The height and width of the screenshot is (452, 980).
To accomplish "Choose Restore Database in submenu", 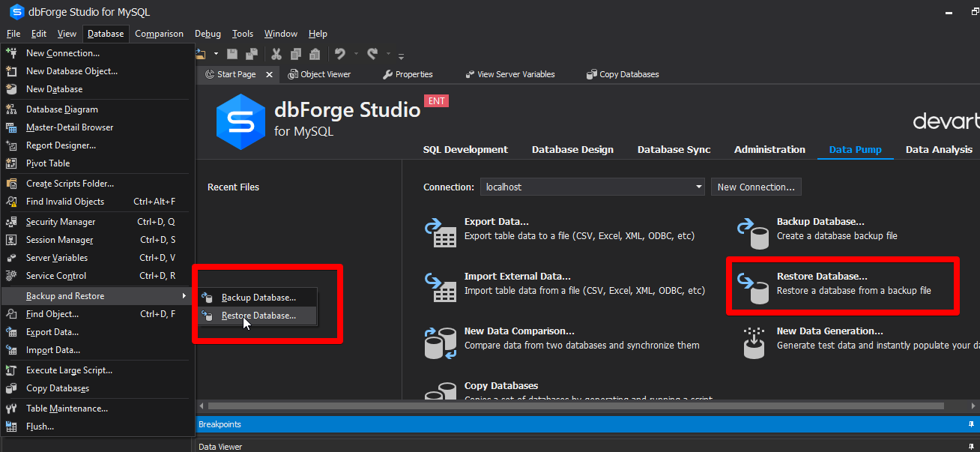I will tap(257, 316).
